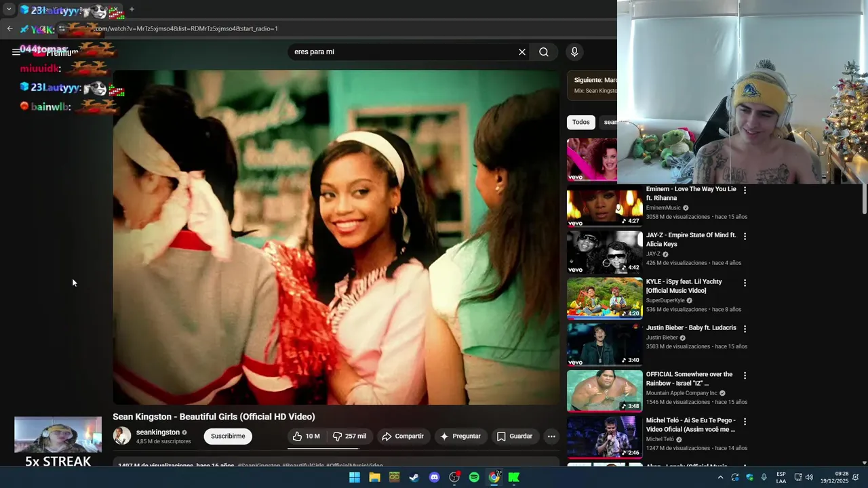Play Eminem Love The Way You Lie thumbnail
Screen dimensions: 868x488
pyautogui.click(x=605, y=206)
